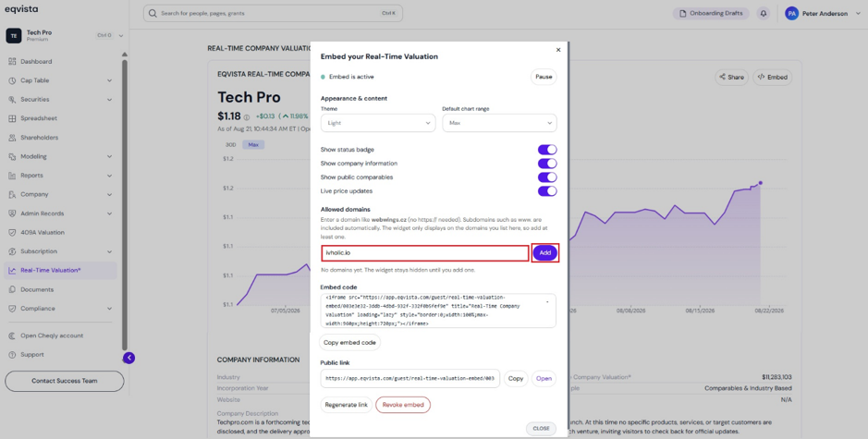The image size is (868, 439).
Task: Click the PA user avatar
Action: click(x=791, y=13)
